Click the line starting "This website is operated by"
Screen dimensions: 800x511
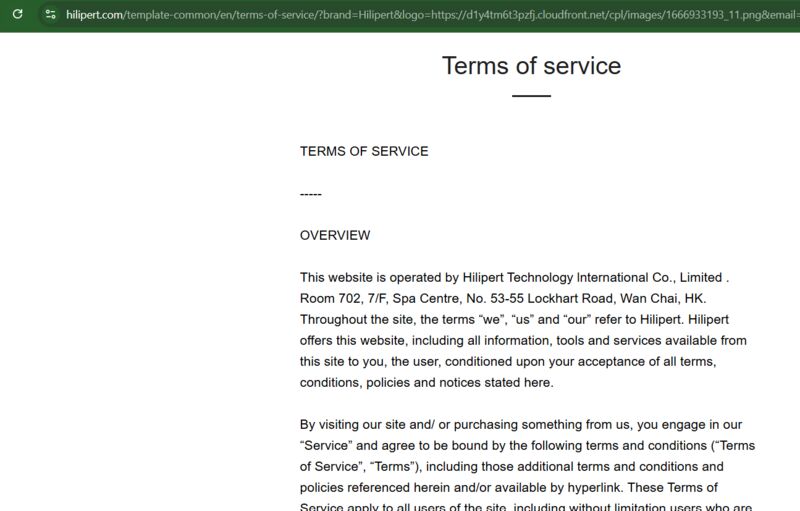[514, 277]
